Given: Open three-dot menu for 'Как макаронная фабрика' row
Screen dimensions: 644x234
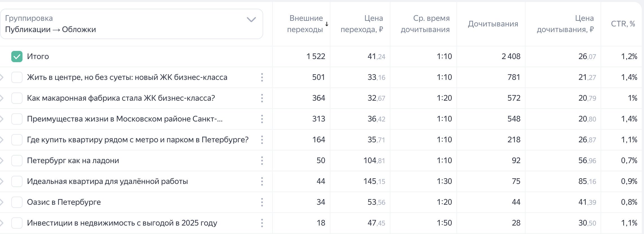Looking at the screenshot, I should (x=262, y=98).
